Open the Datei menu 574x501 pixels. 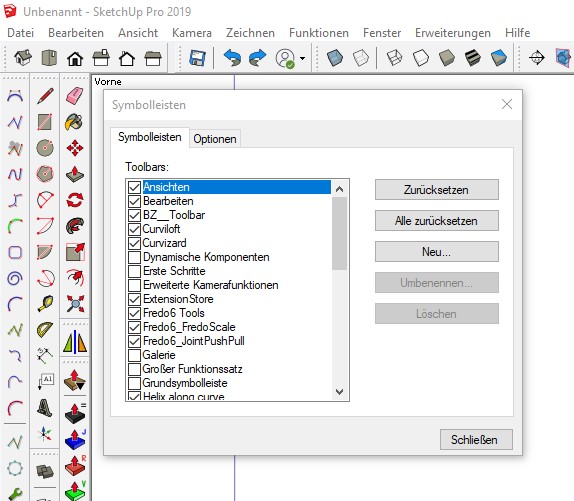click(20, 33)
